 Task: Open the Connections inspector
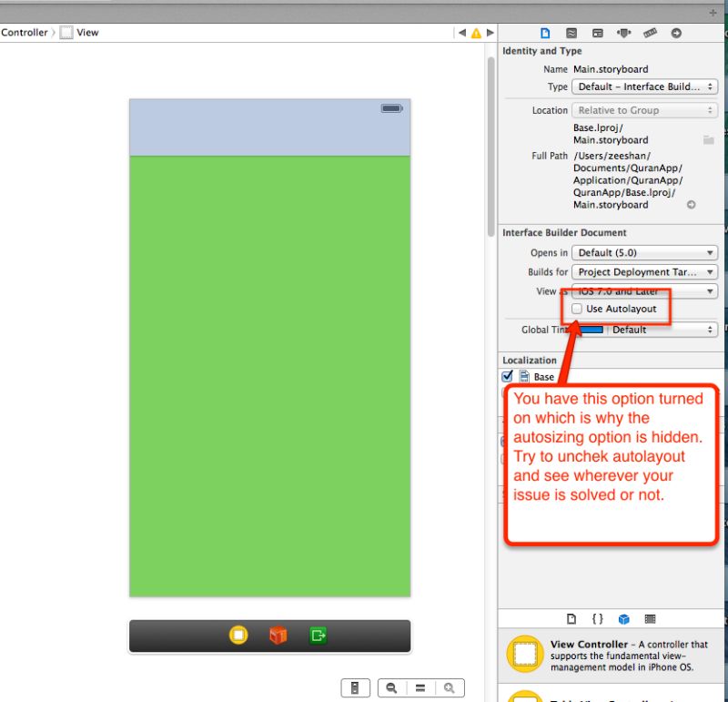click(x=675, y=33)
